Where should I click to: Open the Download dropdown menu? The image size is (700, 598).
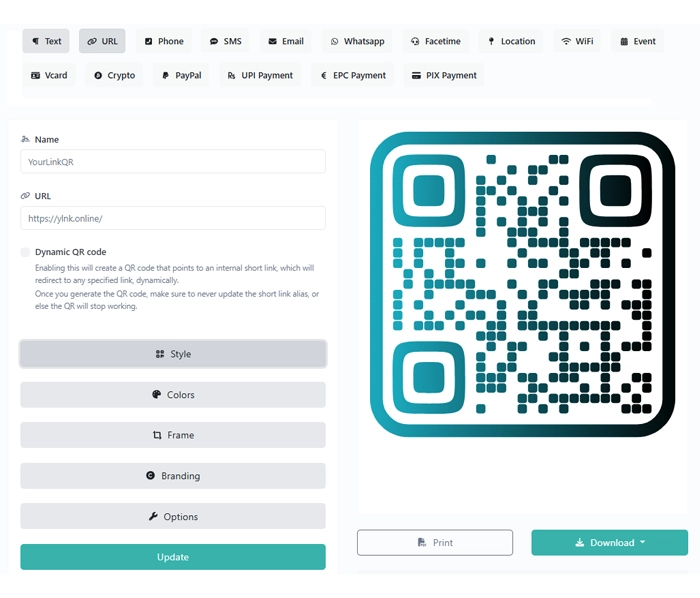(609, 542)
